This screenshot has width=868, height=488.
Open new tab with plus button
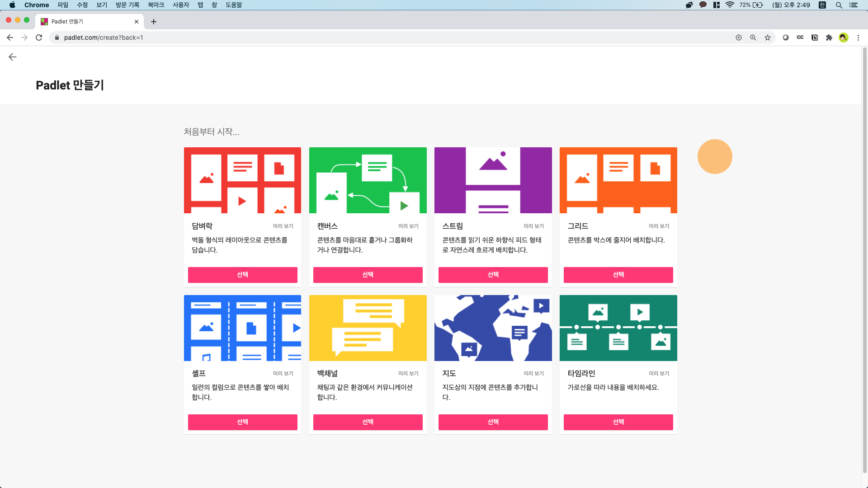tap(154, 22)
